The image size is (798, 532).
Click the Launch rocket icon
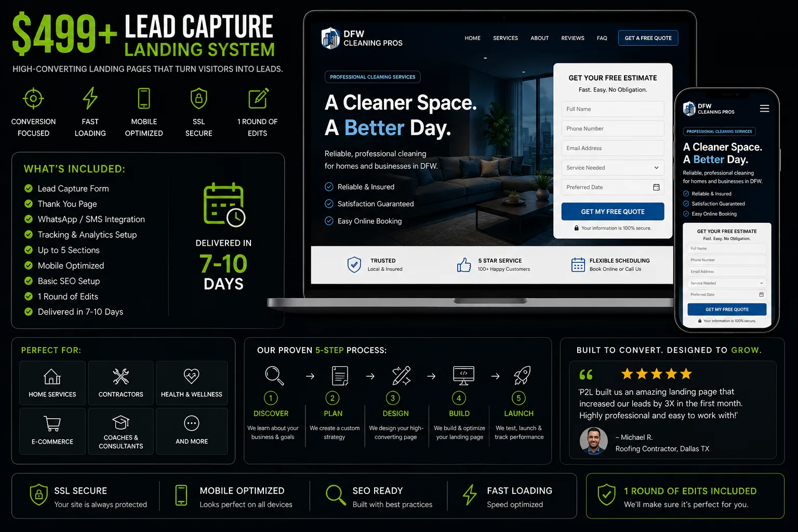pos(522,375)
